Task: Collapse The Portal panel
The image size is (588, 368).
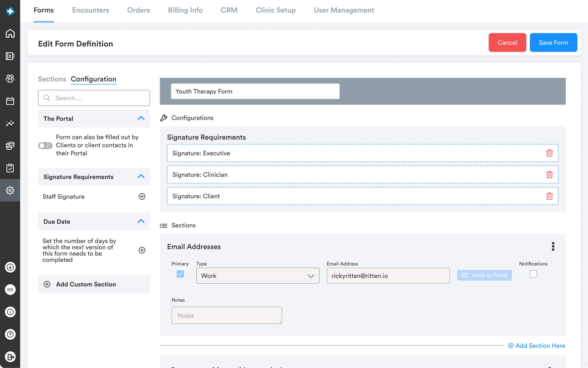Action: click(141, 118)
